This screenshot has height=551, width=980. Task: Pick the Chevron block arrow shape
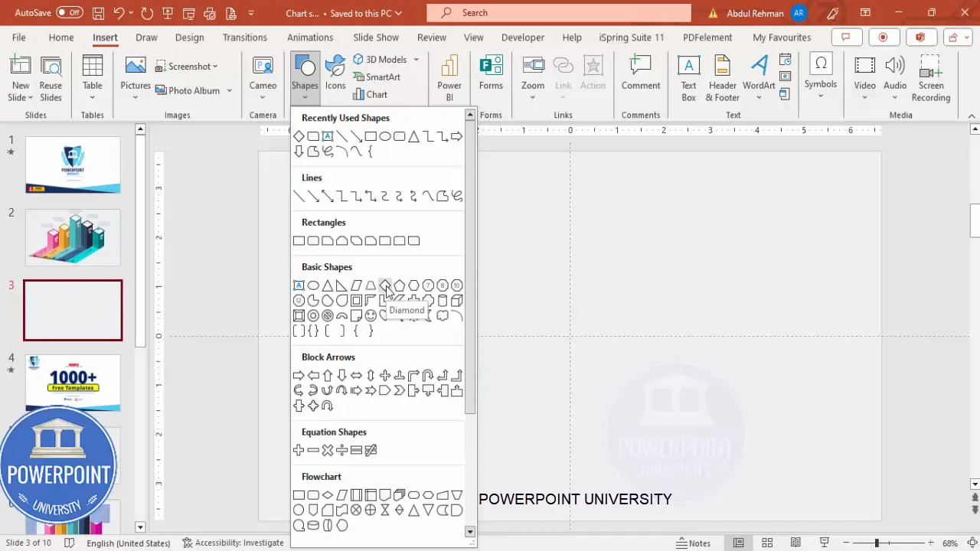399,390
